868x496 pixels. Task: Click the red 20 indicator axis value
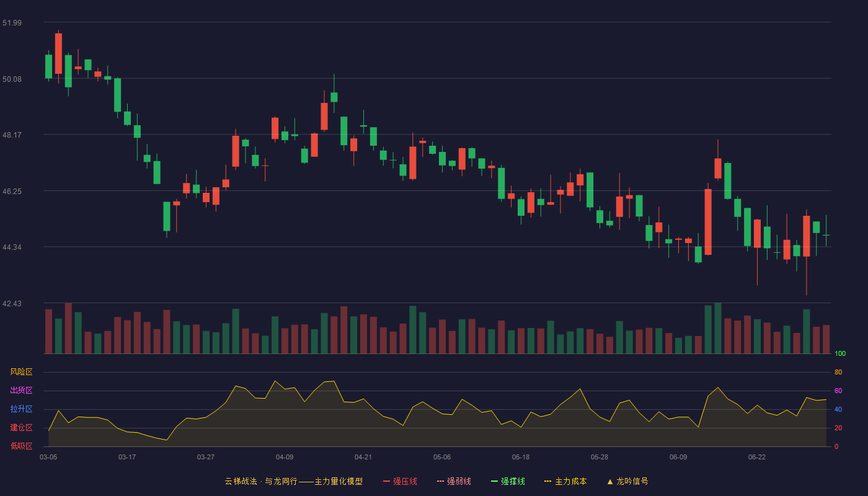[x=838, y=428]
